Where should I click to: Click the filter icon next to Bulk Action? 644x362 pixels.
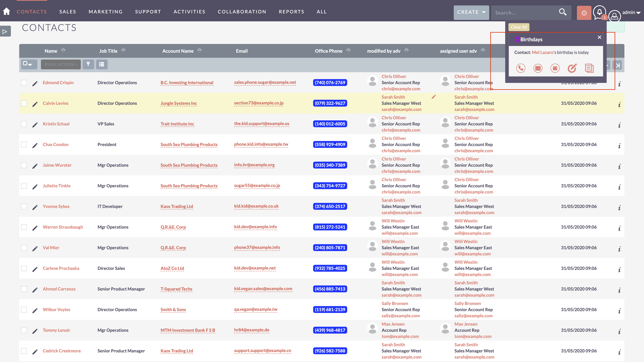point(88,64)
